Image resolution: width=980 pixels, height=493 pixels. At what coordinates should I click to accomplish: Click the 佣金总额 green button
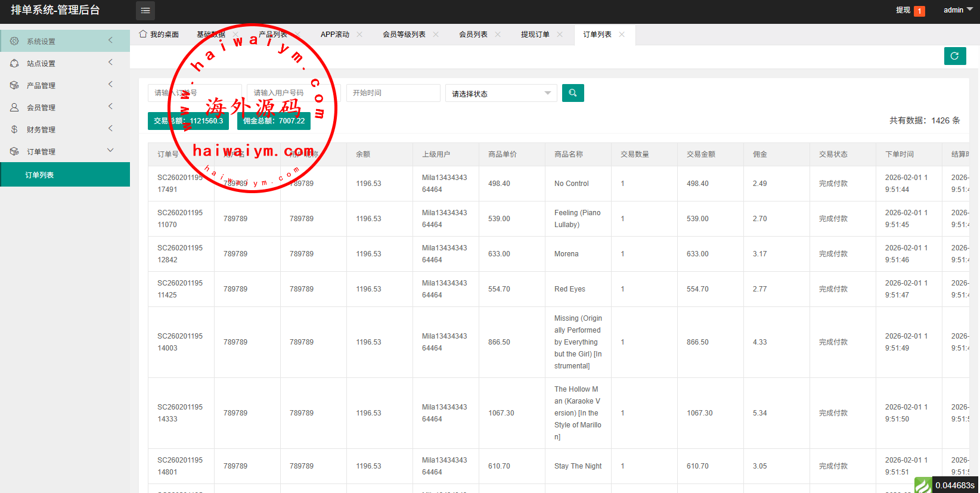coord(274,121)
